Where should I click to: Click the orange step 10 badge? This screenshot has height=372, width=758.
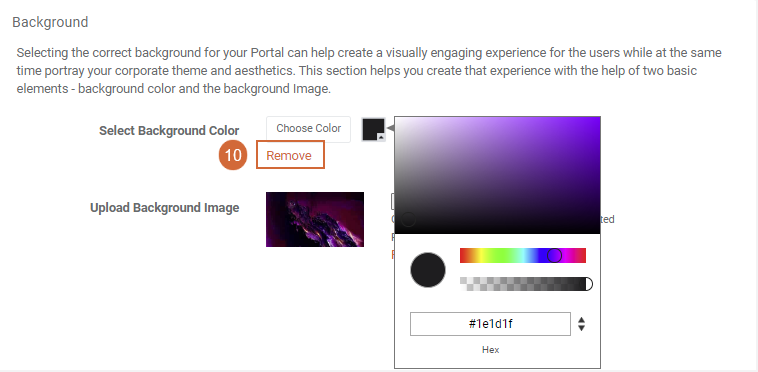(233, 156)
